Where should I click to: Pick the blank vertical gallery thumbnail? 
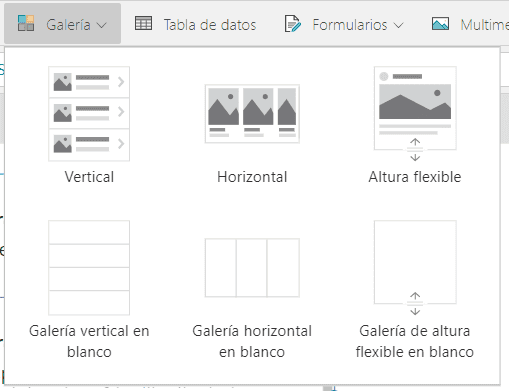89,268
